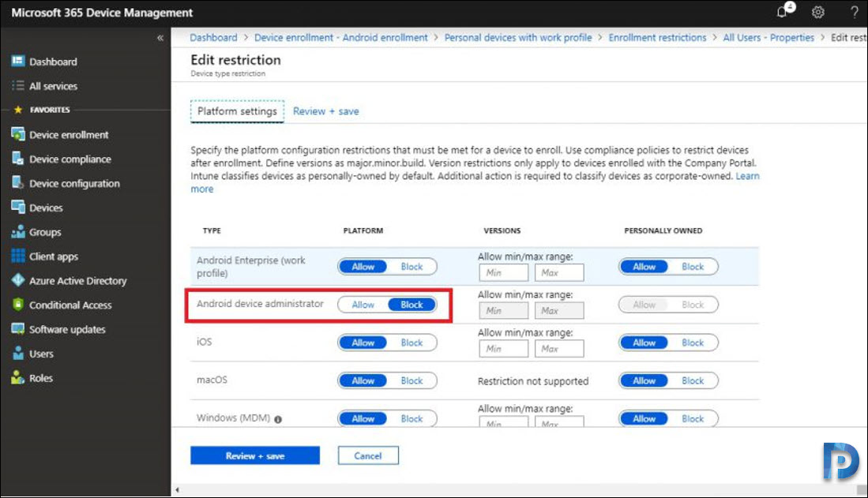Screen dimensions: 868x498
Task: Click the iOS Min version field
Action: 504,349
